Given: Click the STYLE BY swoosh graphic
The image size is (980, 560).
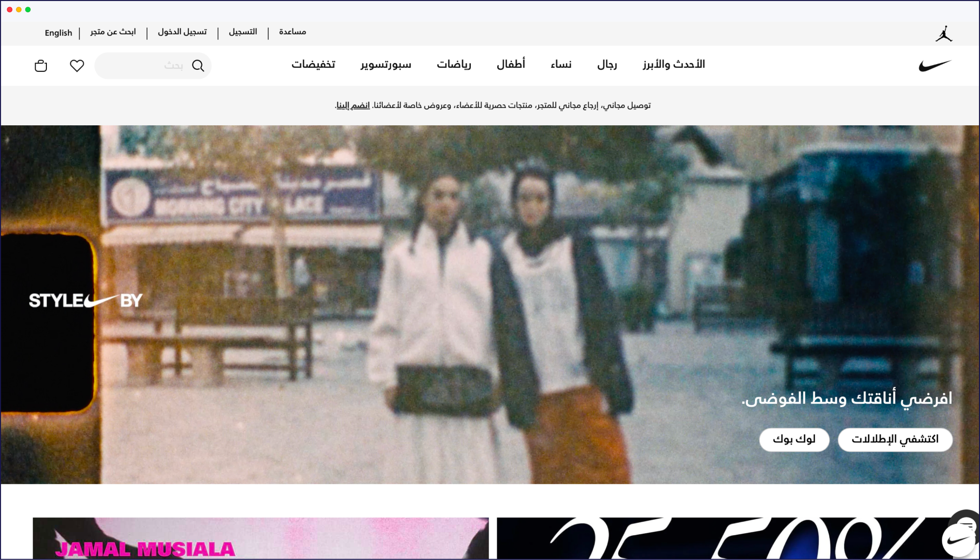Looking at the screenshot, I should [85, 301].
